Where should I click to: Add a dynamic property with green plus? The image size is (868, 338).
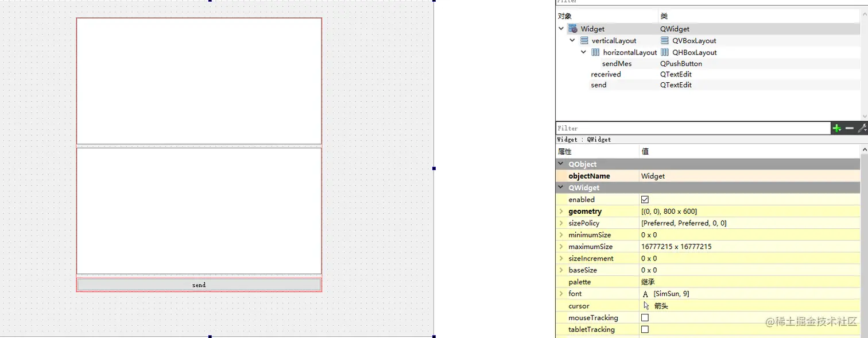click(x=837, y=128)
